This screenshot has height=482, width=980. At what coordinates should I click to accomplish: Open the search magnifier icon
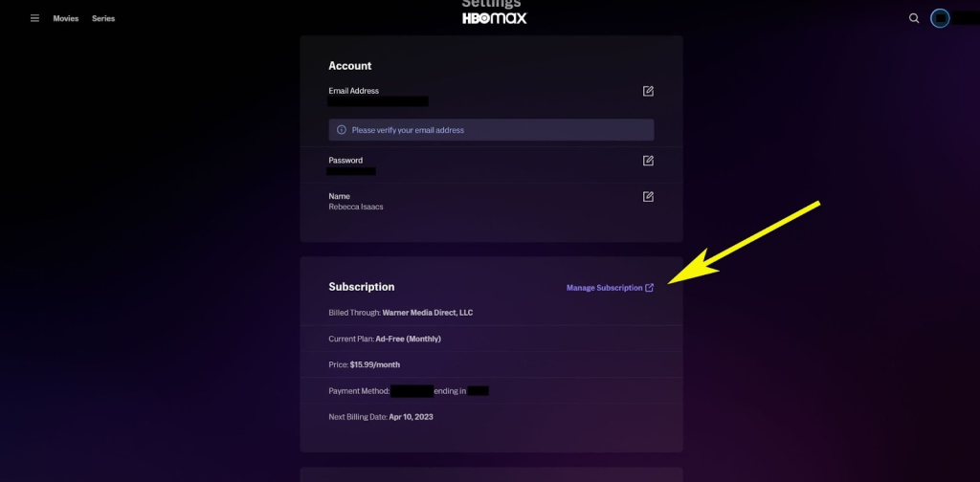pos(914,19)
